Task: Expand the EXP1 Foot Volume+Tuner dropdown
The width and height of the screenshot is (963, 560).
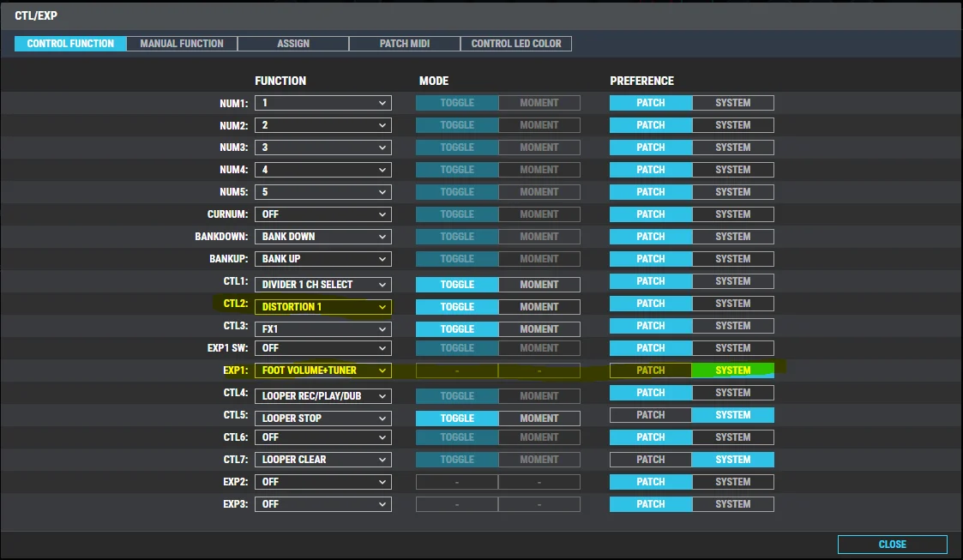Action: click(x=322, y=370)
